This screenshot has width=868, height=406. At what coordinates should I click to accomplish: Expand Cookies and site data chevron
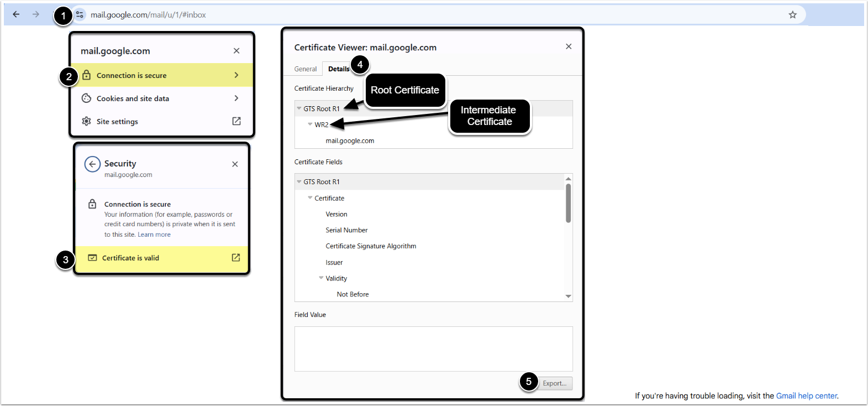[236, 98]
